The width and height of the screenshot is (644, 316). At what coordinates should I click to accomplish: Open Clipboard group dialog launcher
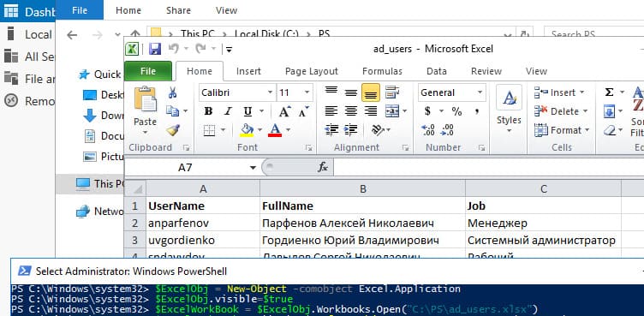coord(186,147)
